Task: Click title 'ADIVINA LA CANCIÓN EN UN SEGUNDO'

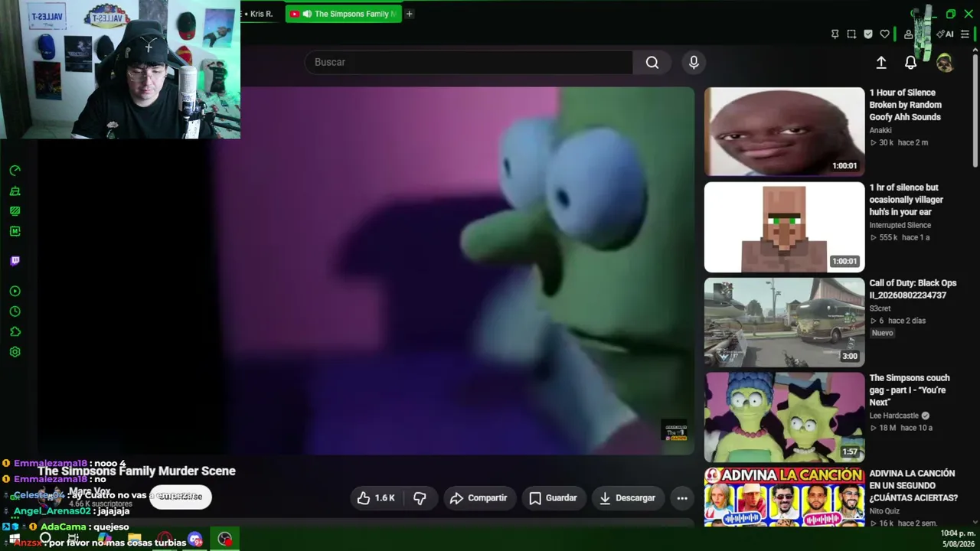Action: 913,485
